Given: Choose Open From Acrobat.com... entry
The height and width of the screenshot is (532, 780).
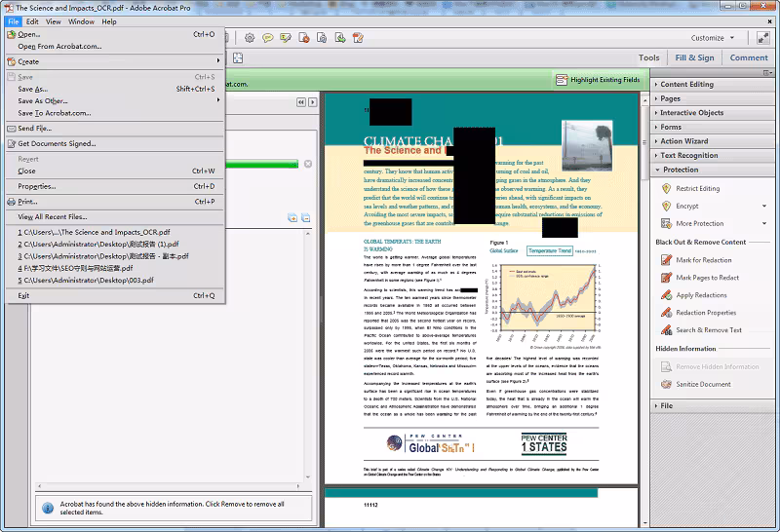Looking at the screenshot, I should (114, 46).
